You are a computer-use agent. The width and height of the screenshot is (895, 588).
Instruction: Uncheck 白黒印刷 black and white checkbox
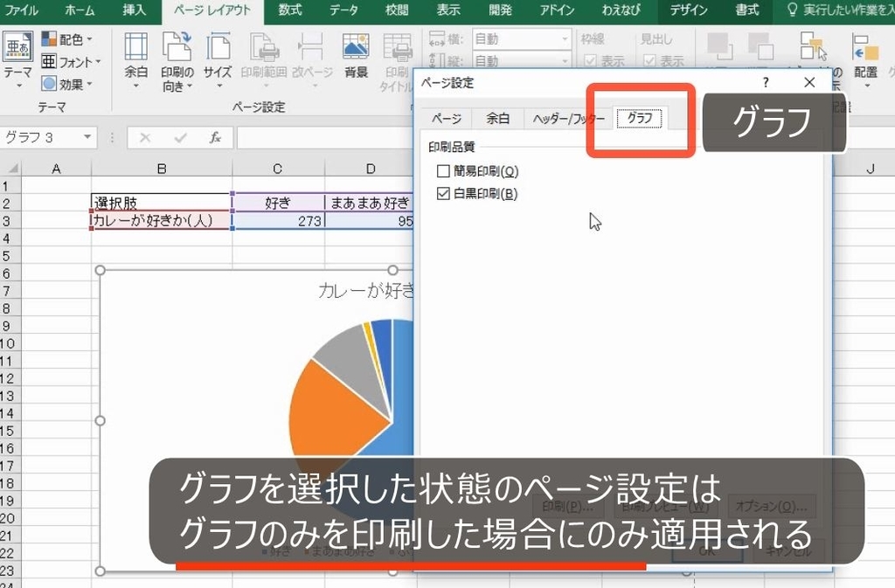(443, 193)
